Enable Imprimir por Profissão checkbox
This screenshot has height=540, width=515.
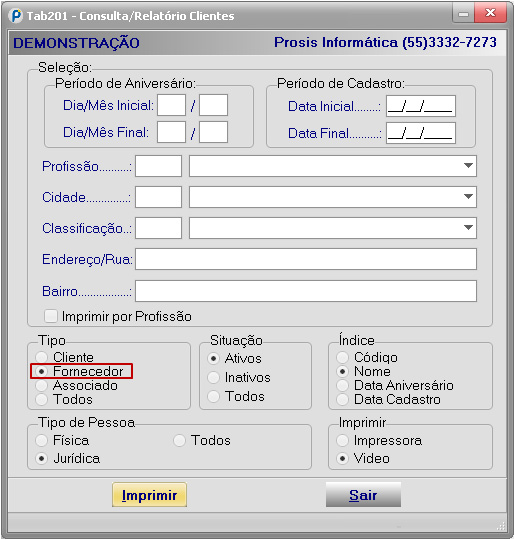coord(51,316)
